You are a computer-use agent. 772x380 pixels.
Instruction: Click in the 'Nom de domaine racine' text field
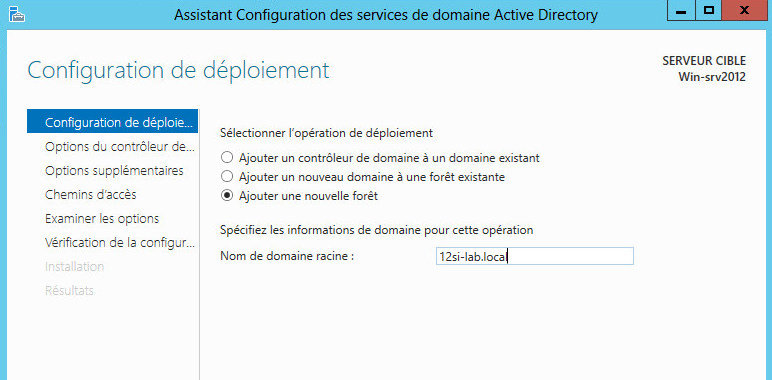coord(535,256)
